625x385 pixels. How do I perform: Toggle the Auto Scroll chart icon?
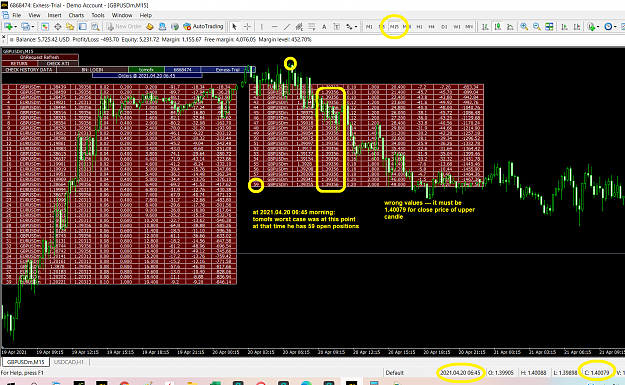[564, 26]
